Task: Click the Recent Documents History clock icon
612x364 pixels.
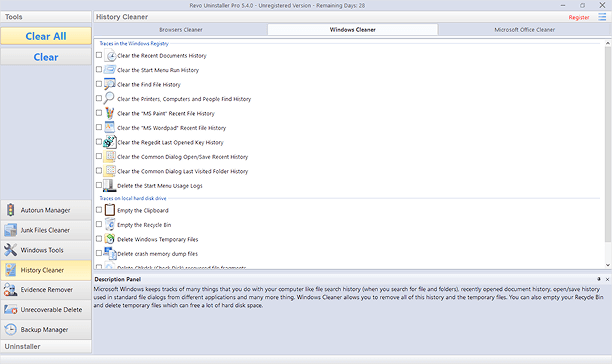Action: [x=110, y=55]
